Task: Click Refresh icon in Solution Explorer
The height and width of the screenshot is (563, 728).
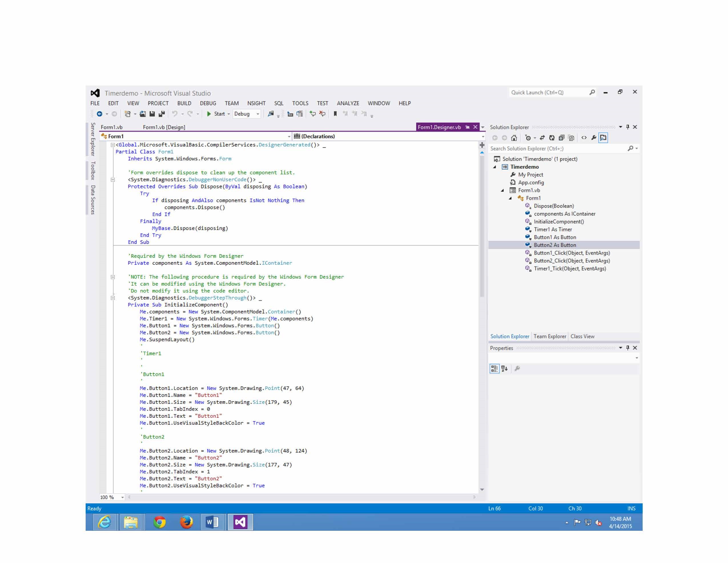Action: (552, 138)
